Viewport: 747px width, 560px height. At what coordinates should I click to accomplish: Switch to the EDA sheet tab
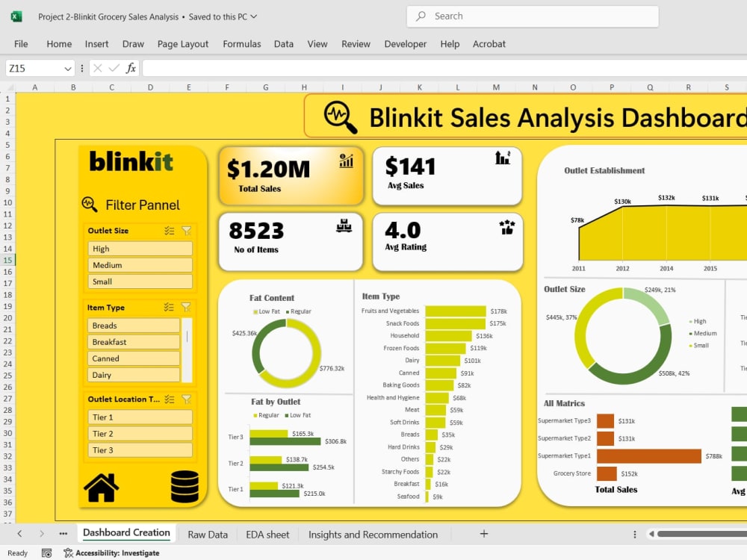pos(267,535)
